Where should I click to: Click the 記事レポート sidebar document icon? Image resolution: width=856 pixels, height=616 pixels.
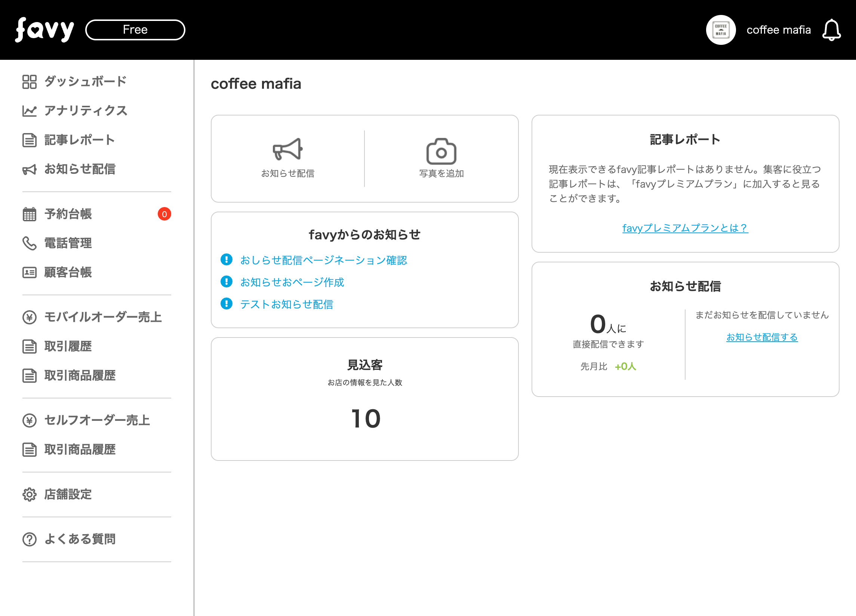30,140
